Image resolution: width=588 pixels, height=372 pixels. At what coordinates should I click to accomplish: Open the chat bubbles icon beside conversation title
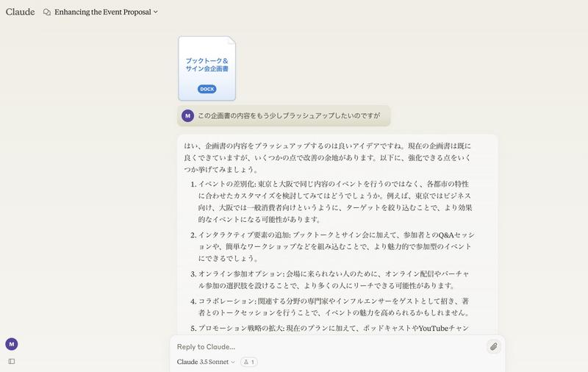point(47,12)
